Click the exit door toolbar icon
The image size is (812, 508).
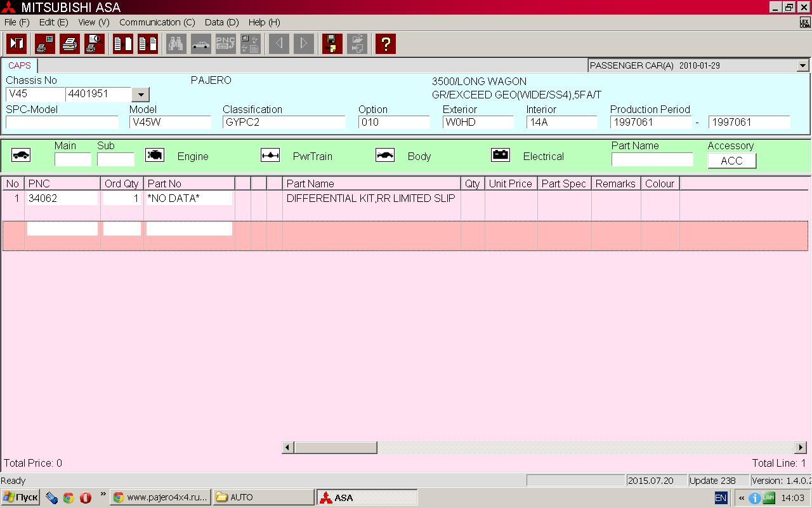16,44
